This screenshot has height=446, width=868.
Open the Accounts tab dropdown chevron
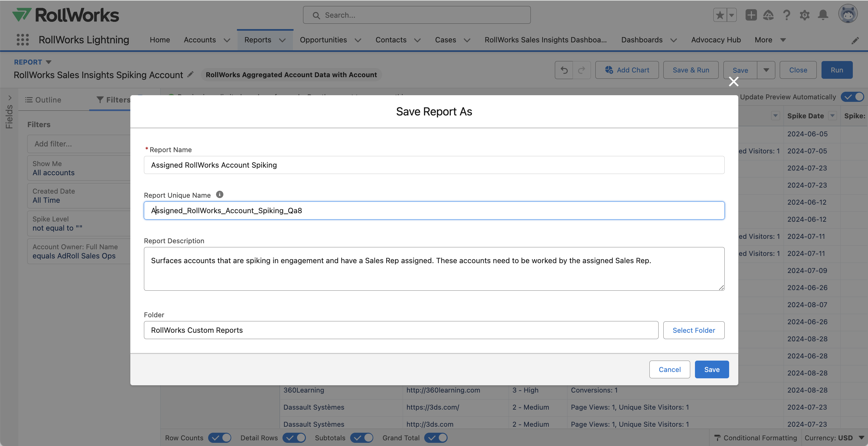click(227, 40)
